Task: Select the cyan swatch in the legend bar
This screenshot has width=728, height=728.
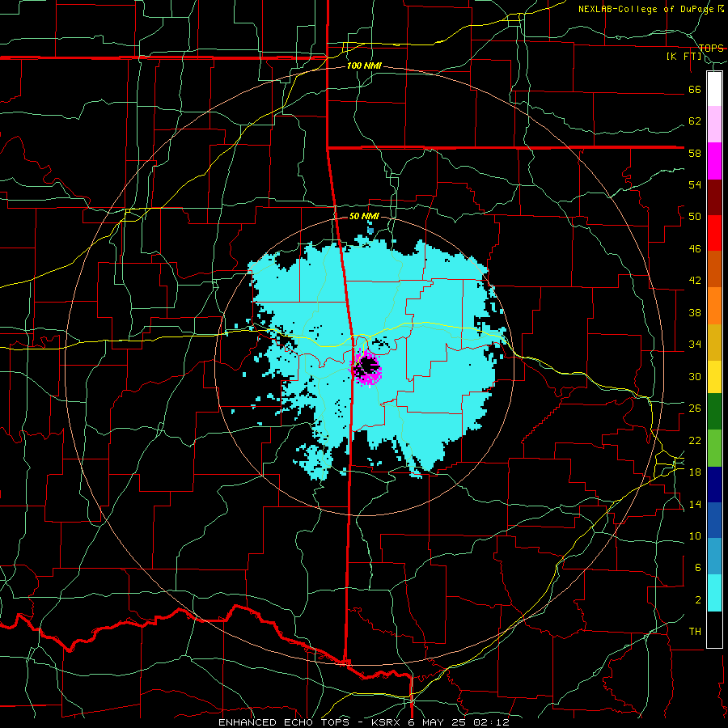Action: click(x=714, y=593)
